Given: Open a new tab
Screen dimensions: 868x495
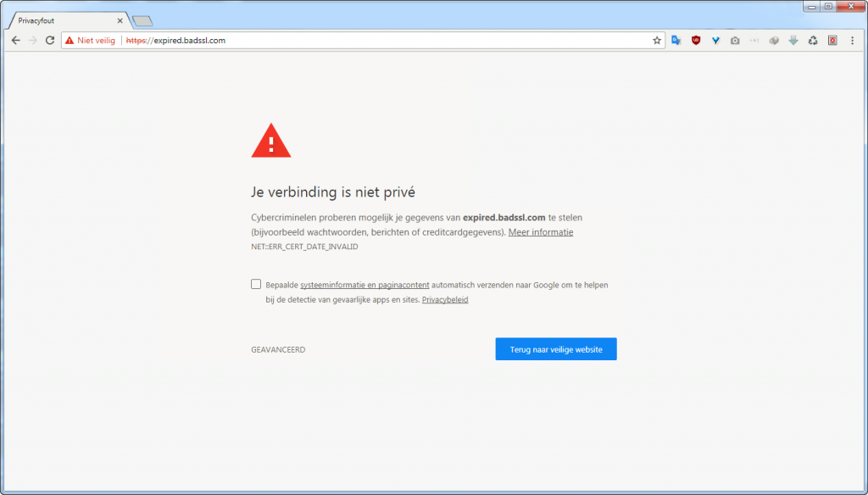Looking at the screenshot, I should (x=142, y=20).
